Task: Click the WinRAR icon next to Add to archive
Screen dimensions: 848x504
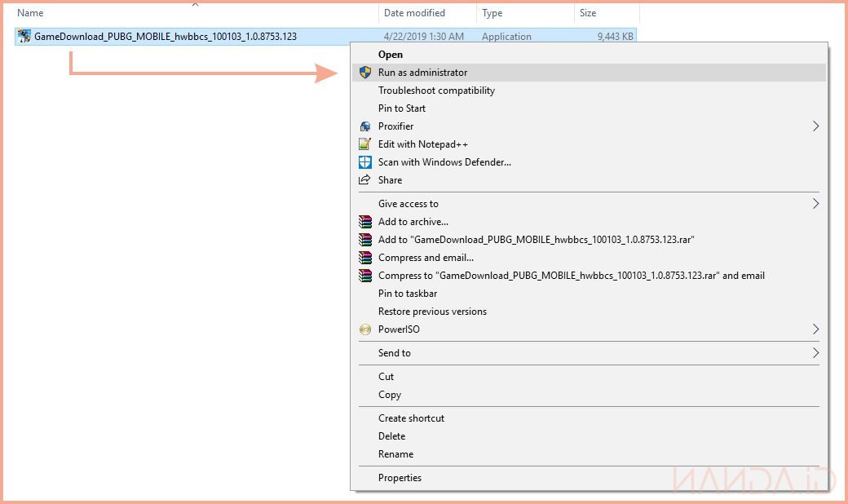Action: pyautogui.click(x=365, y=222)
